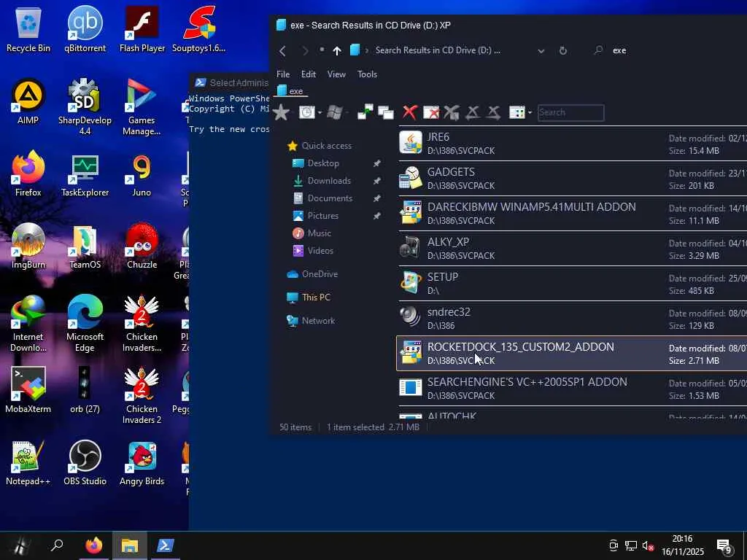Open the Edit menu in Explorer
The image size is (747, 560).
tap(309, 74)
